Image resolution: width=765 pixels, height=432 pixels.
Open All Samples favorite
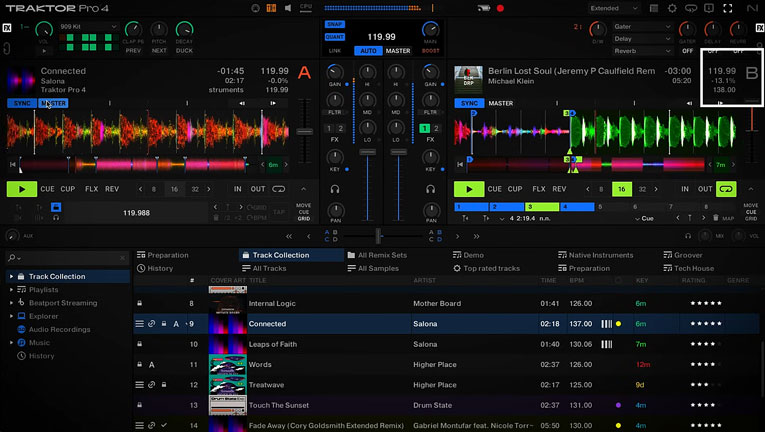coord(373,268)
